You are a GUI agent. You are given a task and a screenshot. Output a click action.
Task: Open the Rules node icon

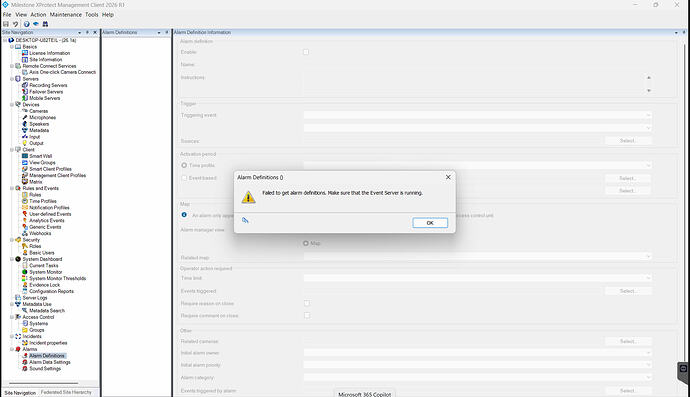pyautogui.click(x=25, y=195)
